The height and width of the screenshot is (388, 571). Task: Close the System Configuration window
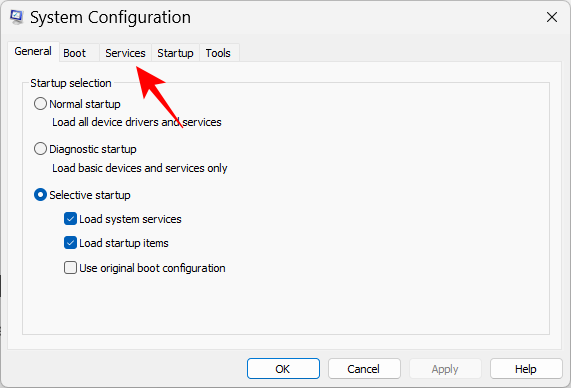click(x=552, y=17)
